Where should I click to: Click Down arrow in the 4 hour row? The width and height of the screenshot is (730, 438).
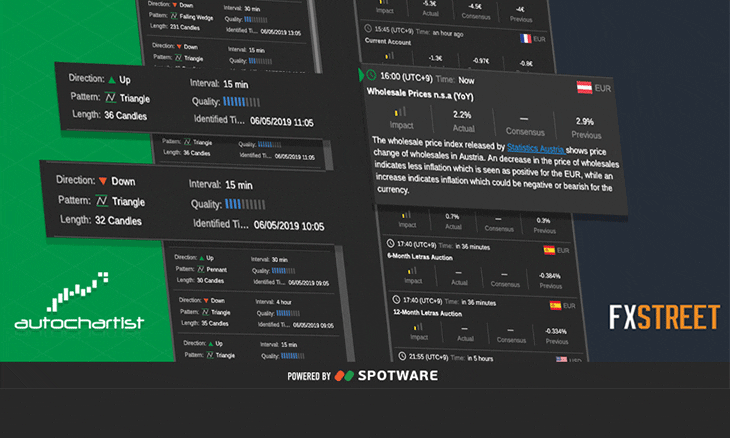tap(206, 300)
